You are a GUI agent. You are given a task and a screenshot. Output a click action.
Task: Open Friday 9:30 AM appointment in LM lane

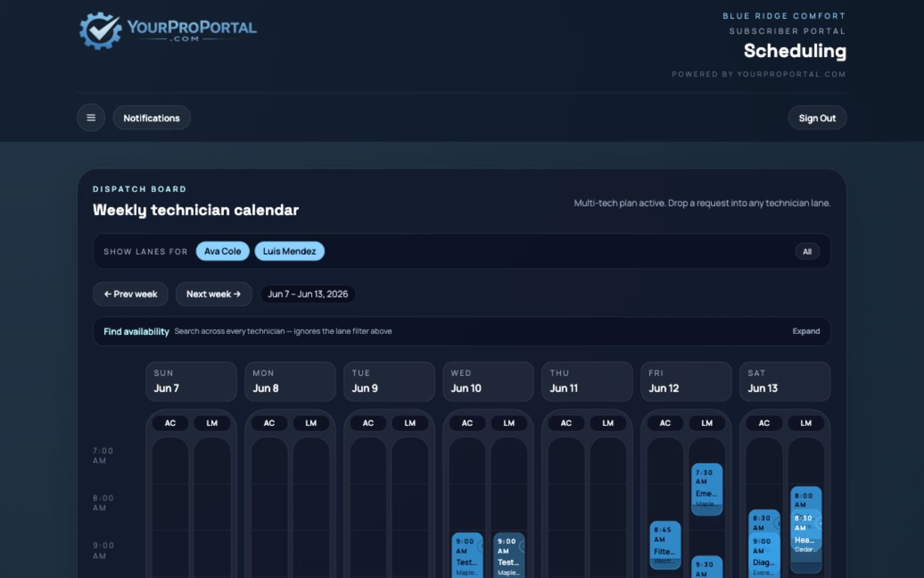click(x=707, y=567)
